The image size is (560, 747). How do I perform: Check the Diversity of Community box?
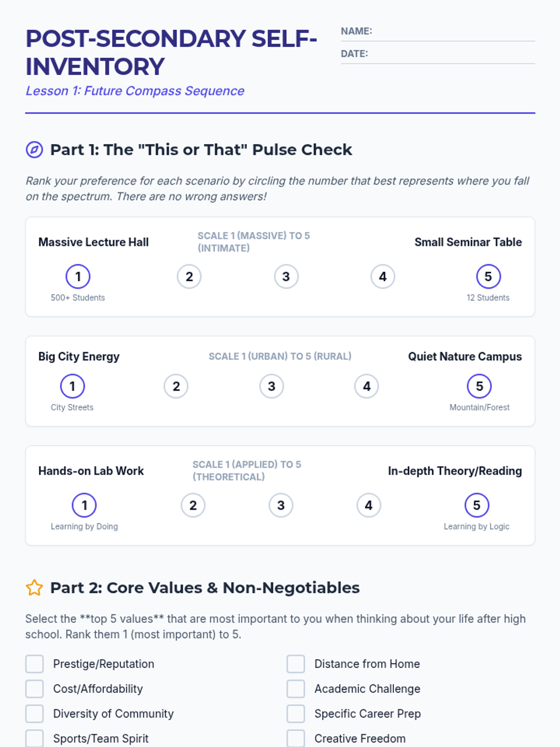click(x=35, y=713)
